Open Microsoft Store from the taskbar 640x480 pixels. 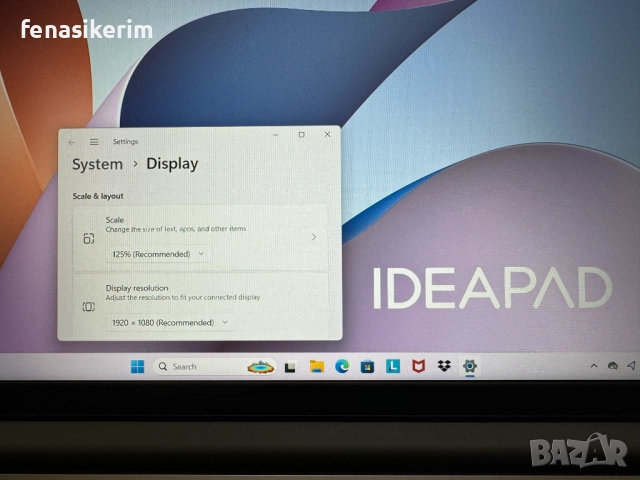click(367, 367)
